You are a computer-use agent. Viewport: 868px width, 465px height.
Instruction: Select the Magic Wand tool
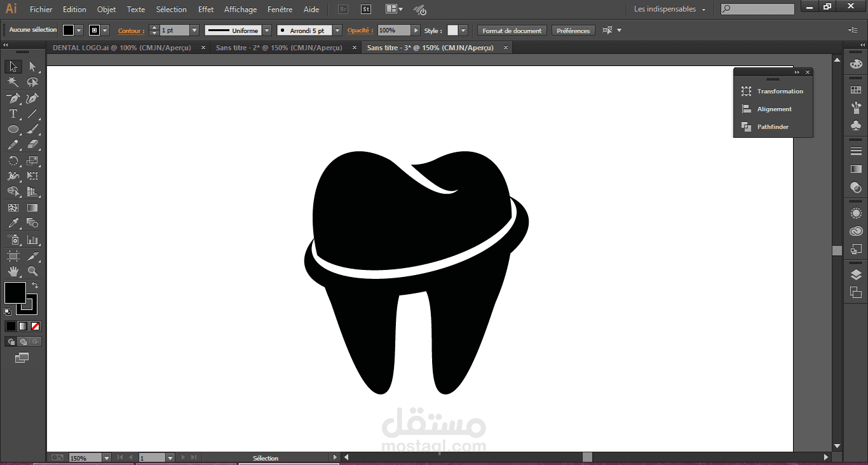tap(13, 83)
